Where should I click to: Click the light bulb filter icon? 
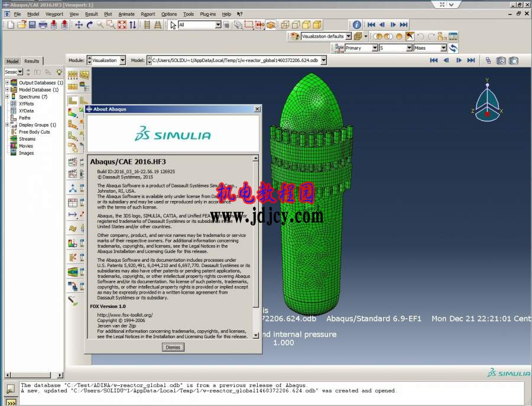59,72
